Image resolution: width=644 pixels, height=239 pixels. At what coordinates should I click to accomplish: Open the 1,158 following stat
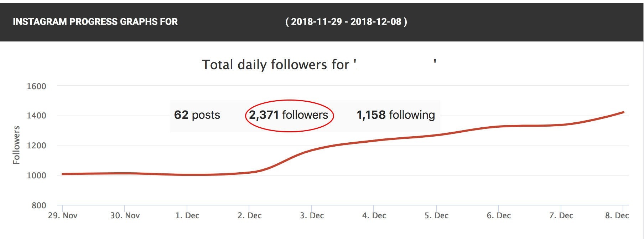396,115
